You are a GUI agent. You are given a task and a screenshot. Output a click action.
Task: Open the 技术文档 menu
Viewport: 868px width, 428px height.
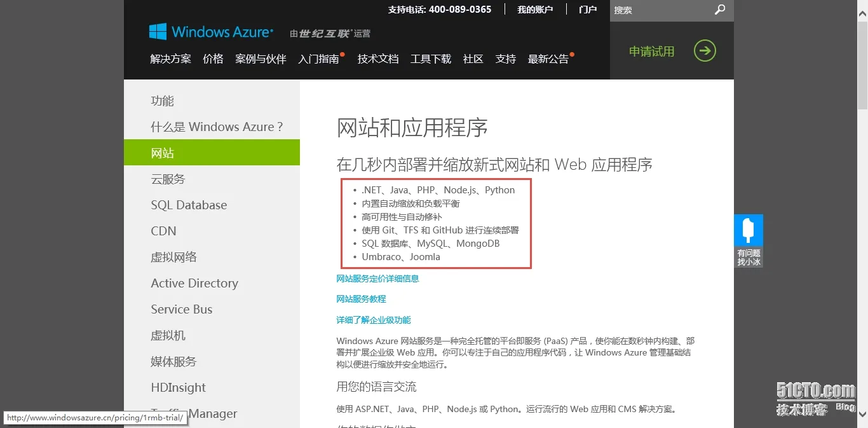point(378,59)
